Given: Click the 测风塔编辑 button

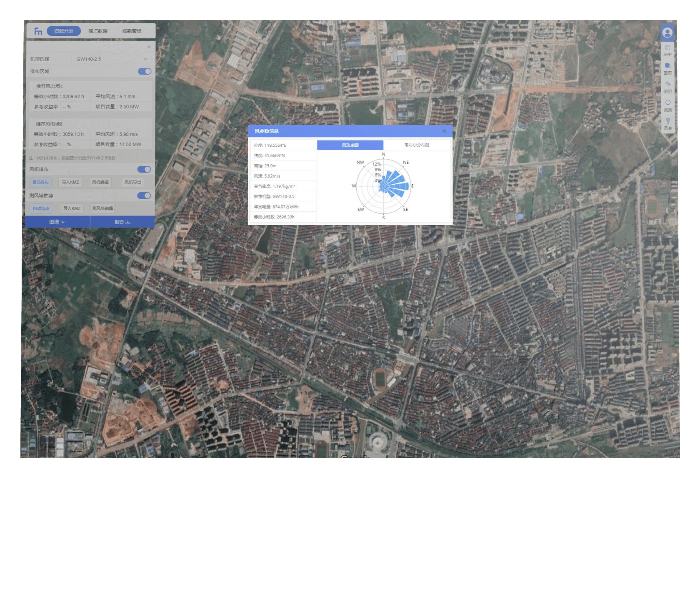Looking at the screenshot, I should pyautogui.click(x=102, y=208).
